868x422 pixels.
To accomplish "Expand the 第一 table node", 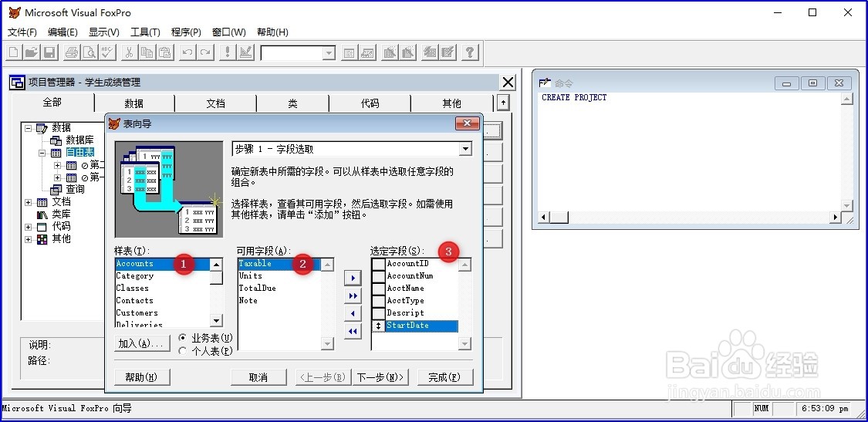I will (58, 177).
